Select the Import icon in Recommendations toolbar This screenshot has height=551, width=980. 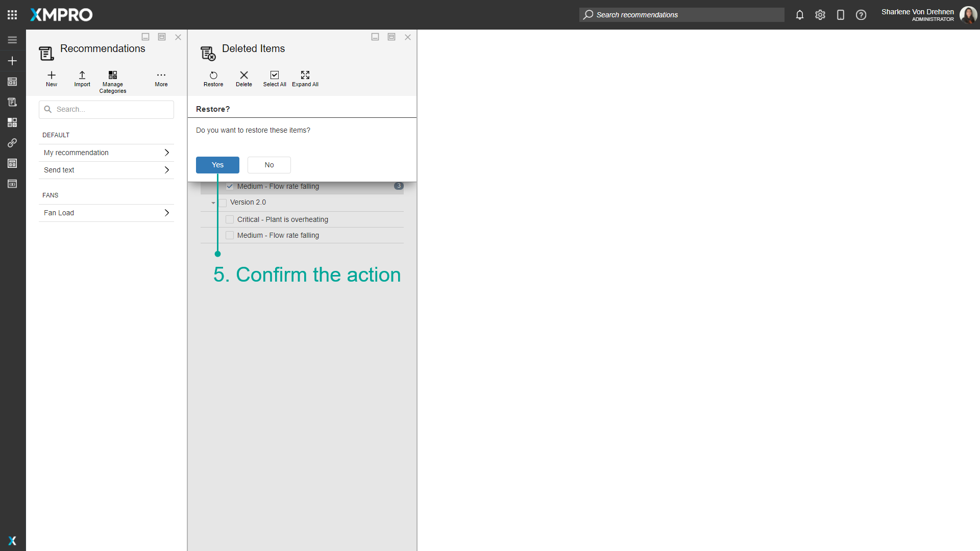(x=82, y=79)
